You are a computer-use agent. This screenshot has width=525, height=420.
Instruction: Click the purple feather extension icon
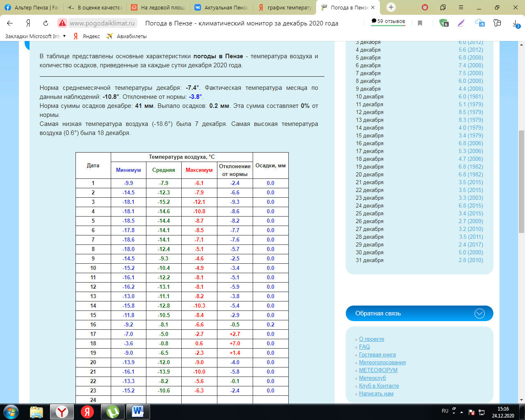(x=461, y=23)
